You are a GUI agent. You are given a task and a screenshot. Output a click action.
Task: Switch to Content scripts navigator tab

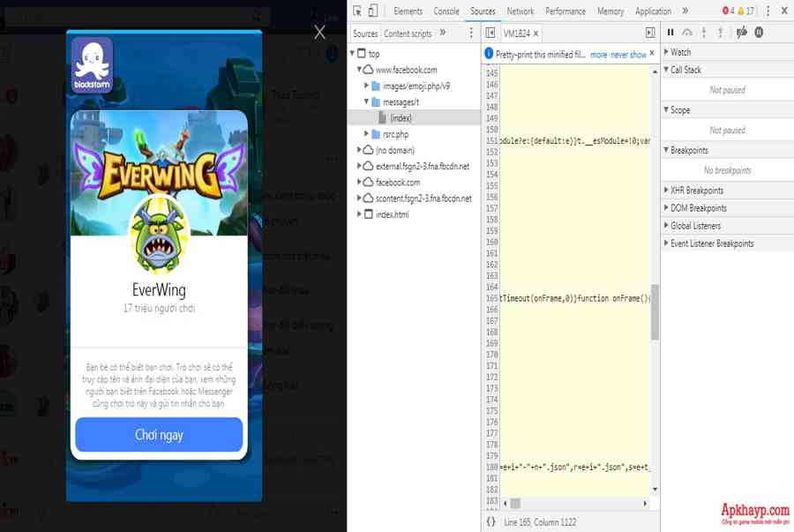tap(408, 34)
